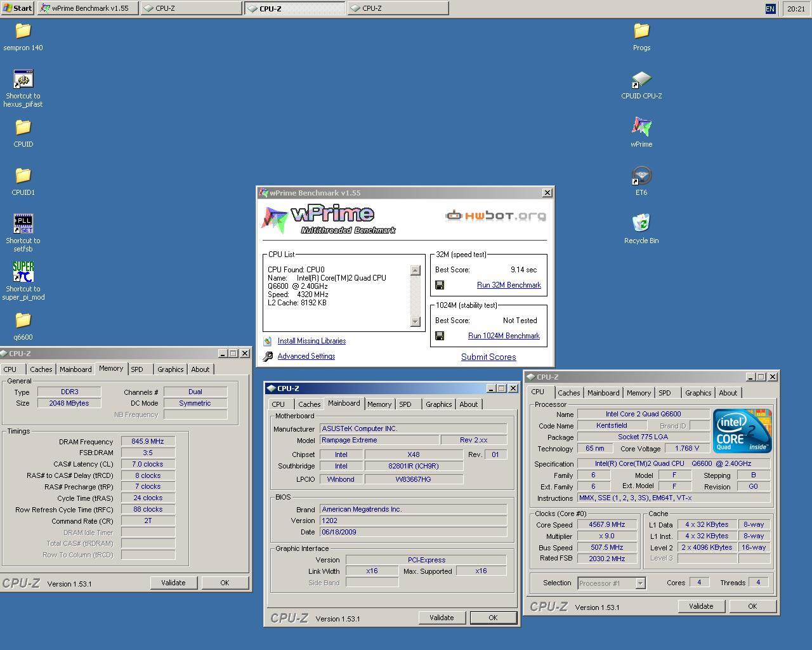Click the second CPU-Z taskbar button
The height and width of the screenshot is (650, 812).
295,8
